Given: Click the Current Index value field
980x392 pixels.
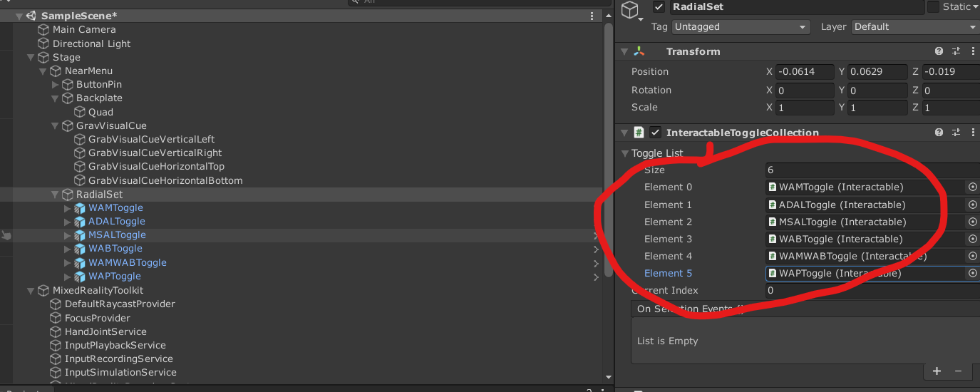Looking at the screenshot, I should click(x=872, y=291).
